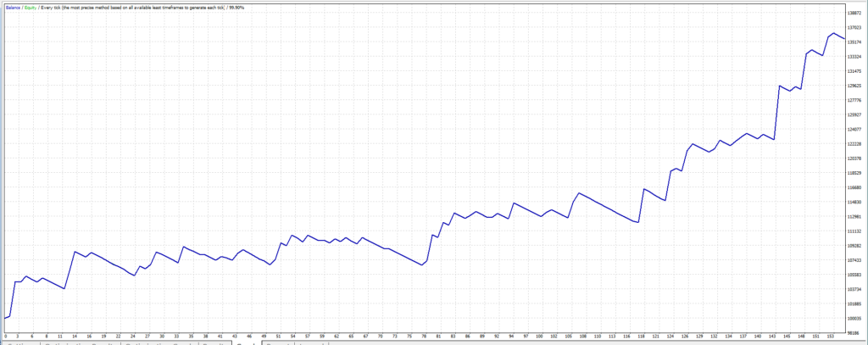Screen dimensions: 868x345
Task: Click the 111132 value on the price axis
Action: 855,231
